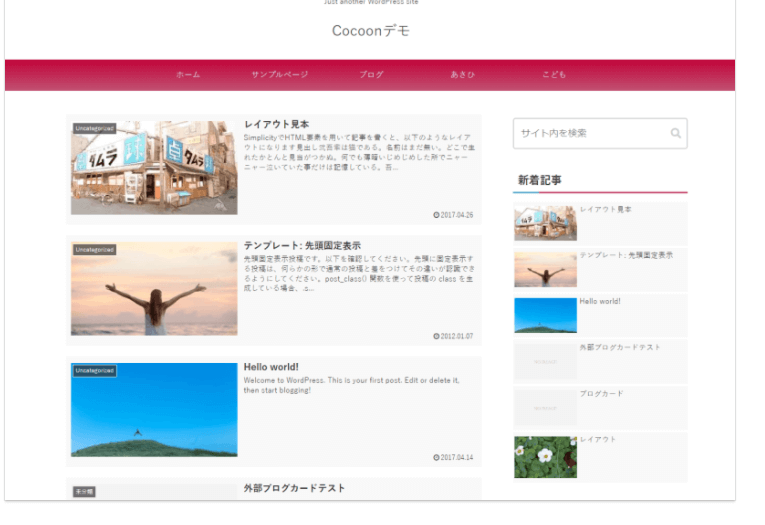
Task: Open the ホーム menu item
Action: (188, 75)
